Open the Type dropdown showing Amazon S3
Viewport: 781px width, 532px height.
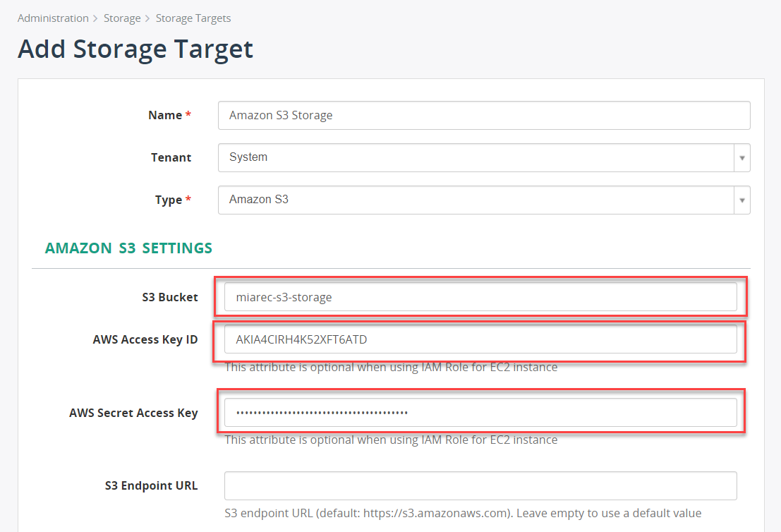pyautogui.click(x=484, y=200)
